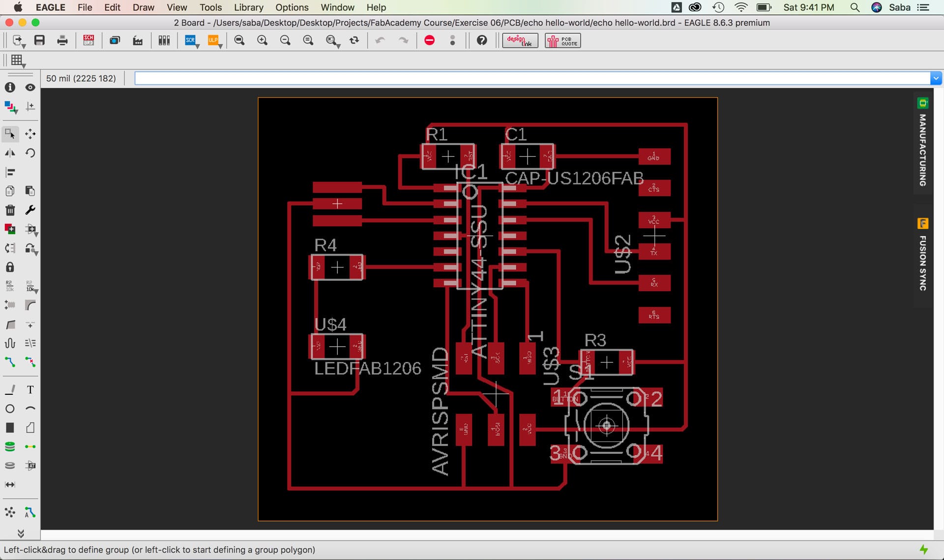Click the PCB Quote button

pos(562,40)
